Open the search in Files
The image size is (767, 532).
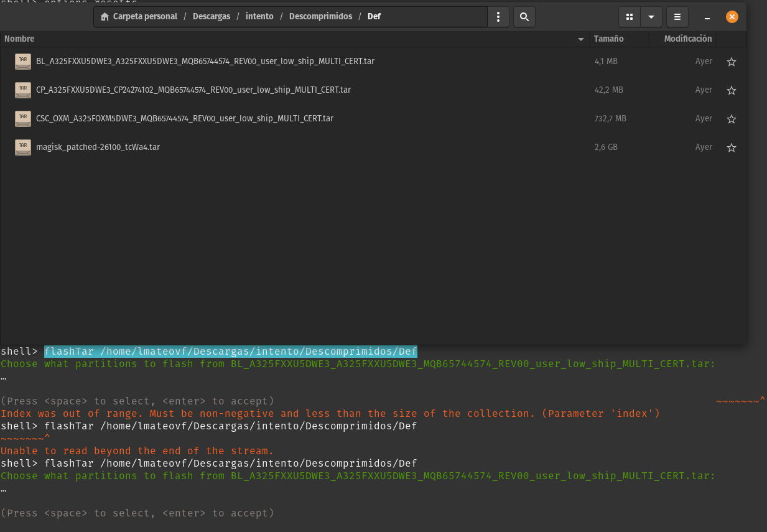pos(524,17)
